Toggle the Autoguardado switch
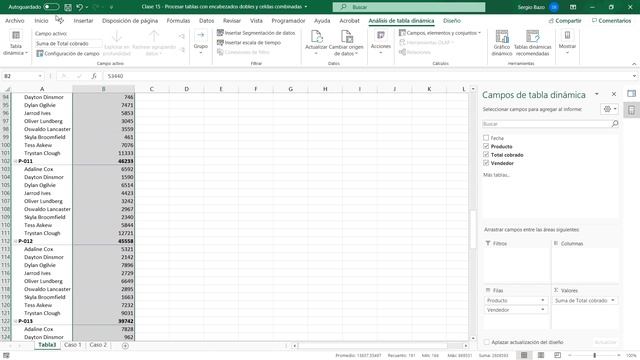 coord(51,7)
